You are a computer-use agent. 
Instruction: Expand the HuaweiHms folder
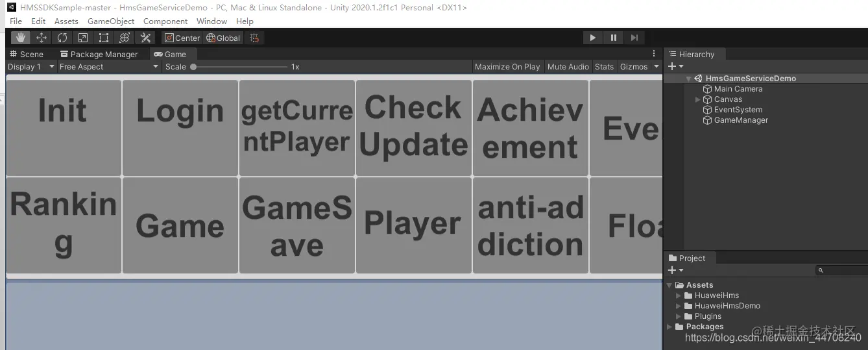tap(679, 295)
